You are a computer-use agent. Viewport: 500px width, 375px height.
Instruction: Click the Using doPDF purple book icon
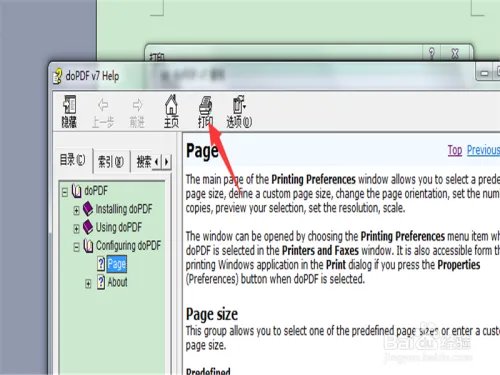[x=88, y=227]
